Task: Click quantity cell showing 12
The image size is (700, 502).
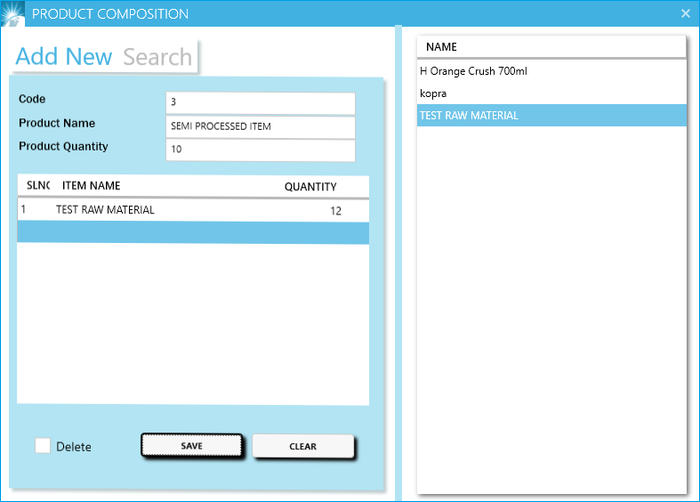Action: [335, 211]
